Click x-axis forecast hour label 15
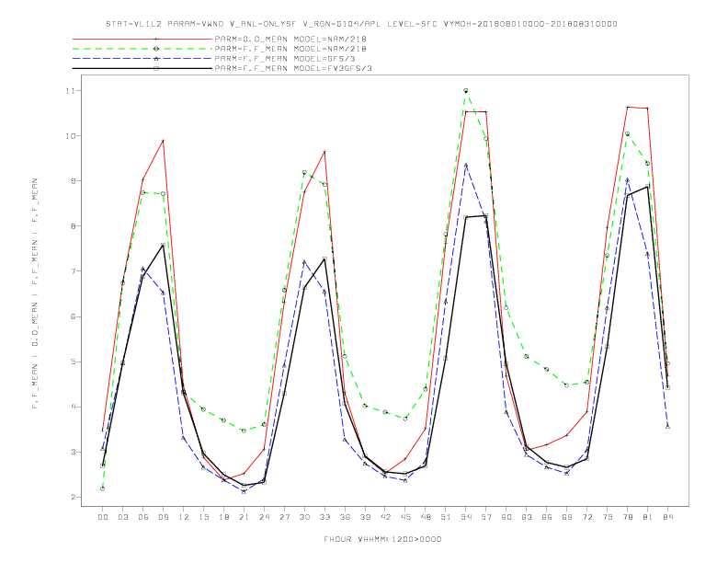728x563 pixels. pos(203,517)
